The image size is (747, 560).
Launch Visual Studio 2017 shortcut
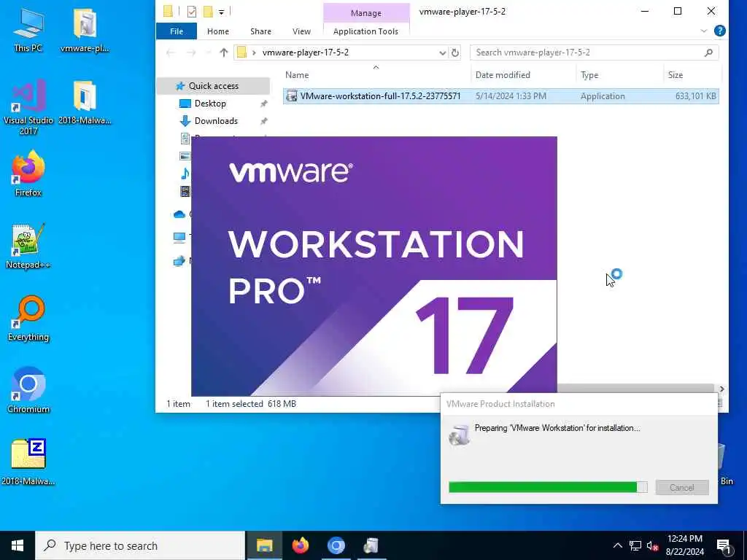click(x=28, y=107)
